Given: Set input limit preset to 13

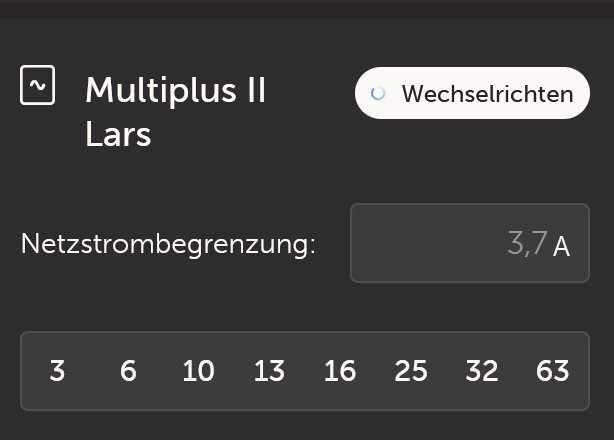Looking at the screenshot, I should pos(269,371).
